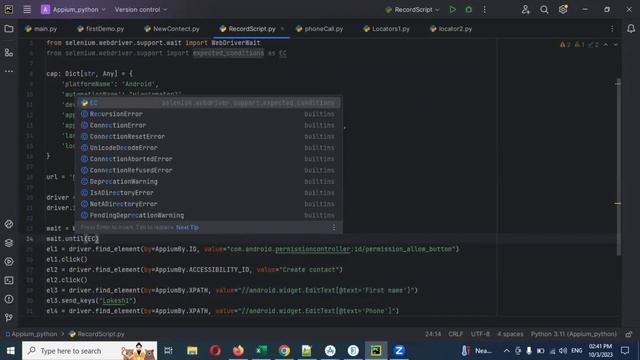Switch to the locator2.py tab

tap(451, 29)
